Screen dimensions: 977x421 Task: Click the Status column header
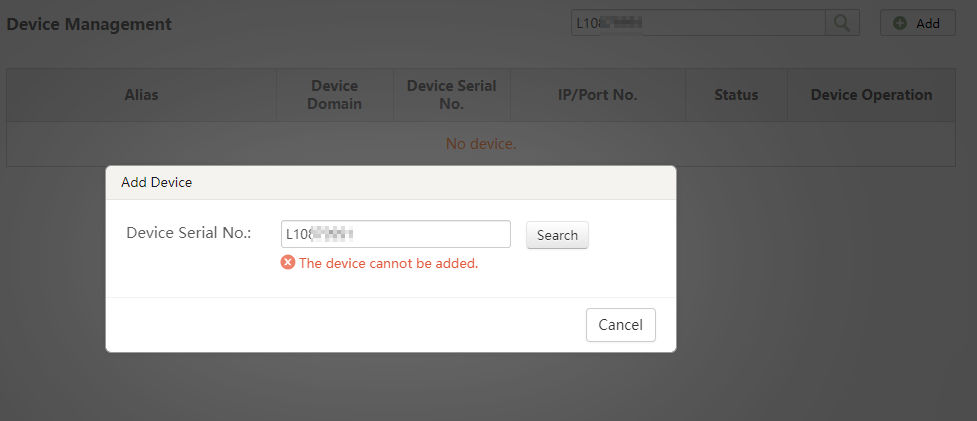736,95
